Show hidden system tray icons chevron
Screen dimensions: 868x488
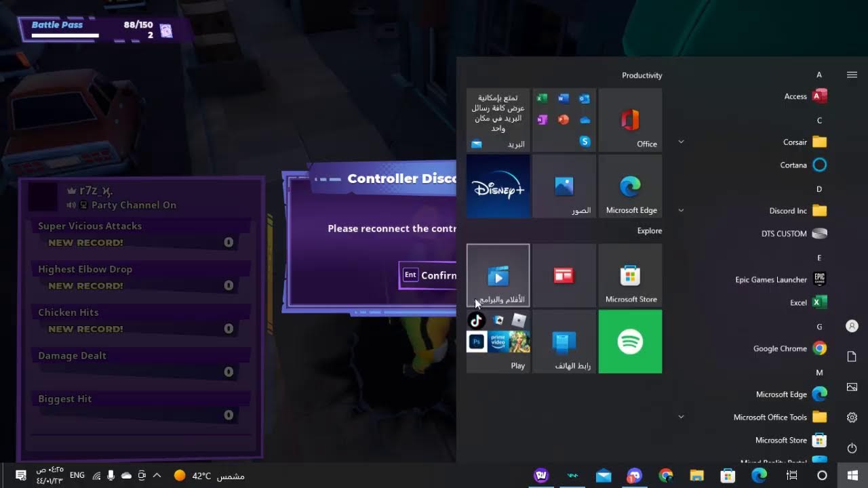tap(157, 475)
